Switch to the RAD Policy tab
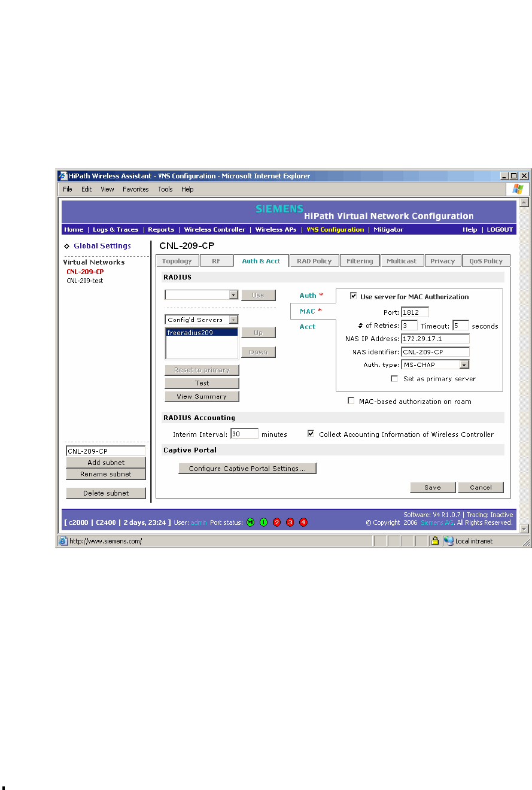 (314, 261)
